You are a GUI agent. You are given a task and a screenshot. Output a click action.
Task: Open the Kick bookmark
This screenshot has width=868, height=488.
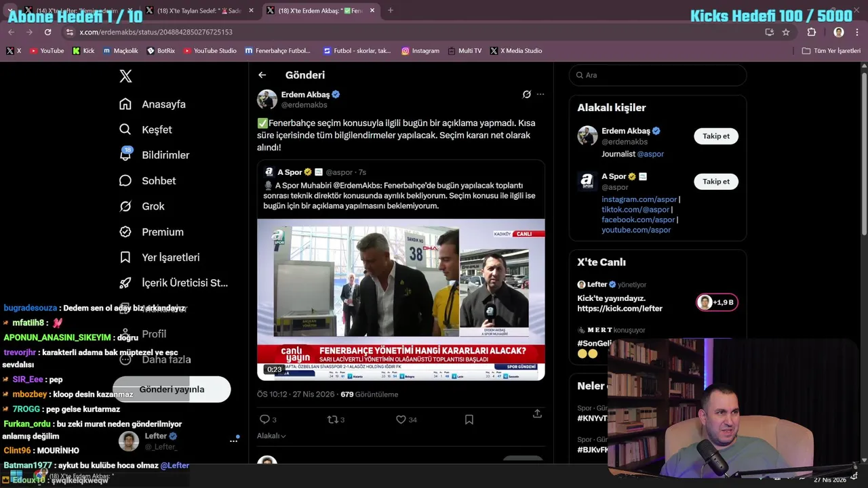[x=83, y=51]
